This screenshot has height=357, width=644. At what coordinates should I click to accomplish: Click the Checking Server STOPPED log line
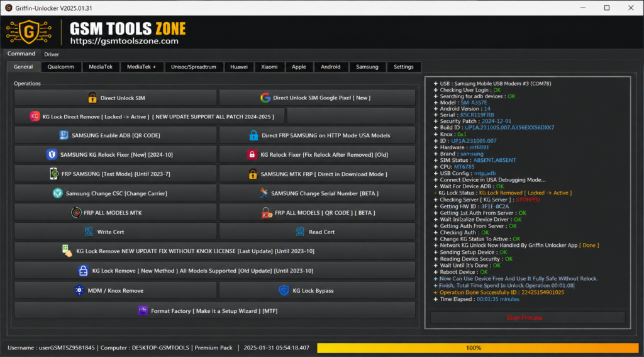click(487, 200)
